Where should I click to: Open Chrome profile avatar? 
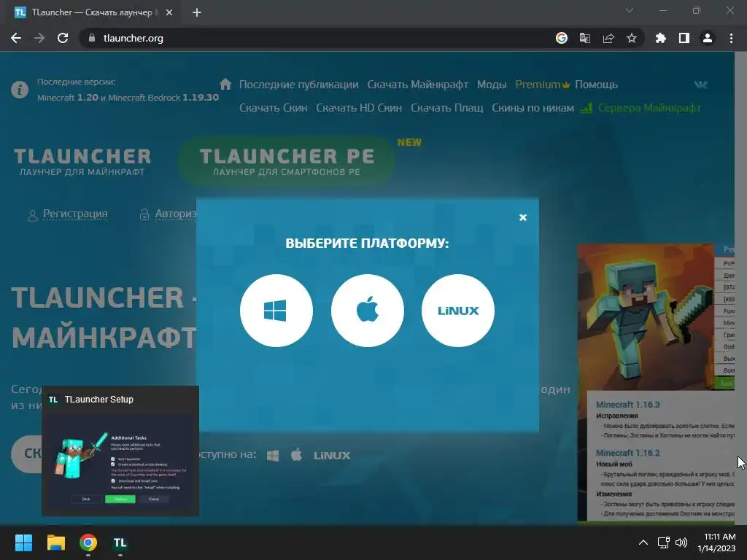pos(708,38)
